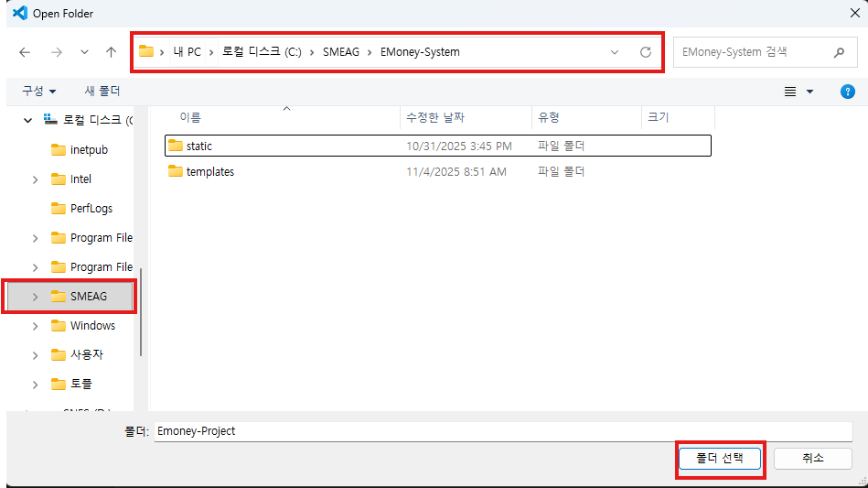Select the templates folder row

click(438, 172)
